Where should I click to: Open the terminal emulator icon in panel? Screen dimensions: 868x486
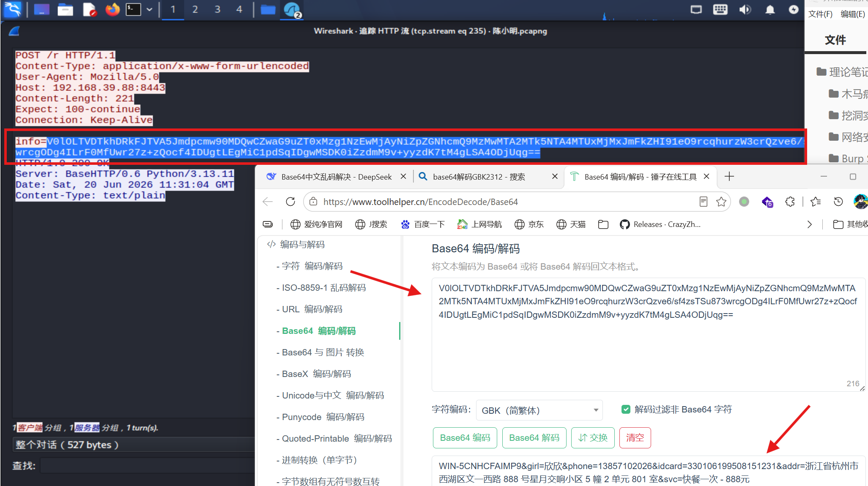point(133,9)
